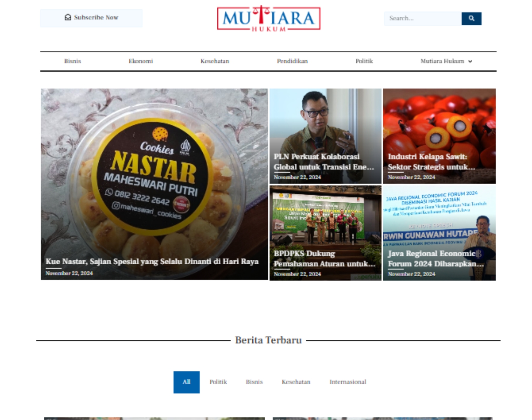Open the Kue Nastar article headline
This screenshot has height=420, width=532.
[x=152, y=261]
